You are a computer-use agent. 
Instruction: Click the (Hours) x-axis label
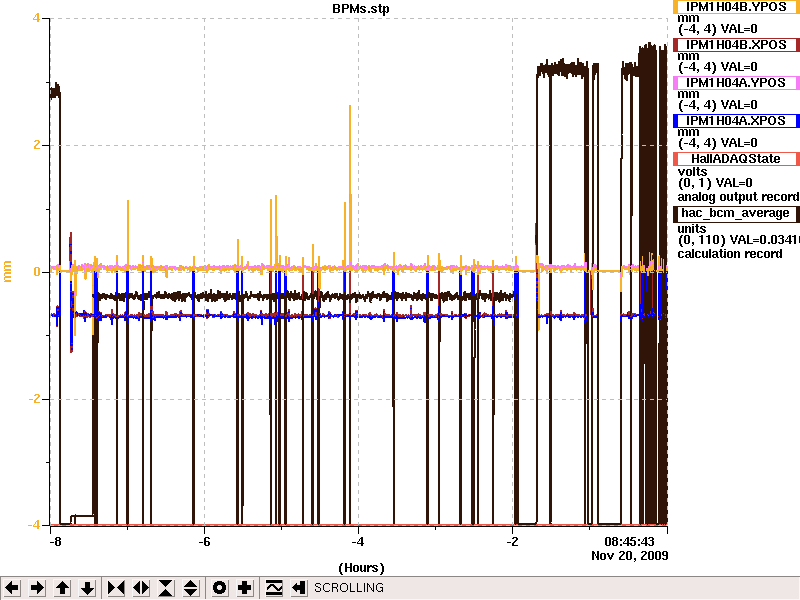(361, 568)
